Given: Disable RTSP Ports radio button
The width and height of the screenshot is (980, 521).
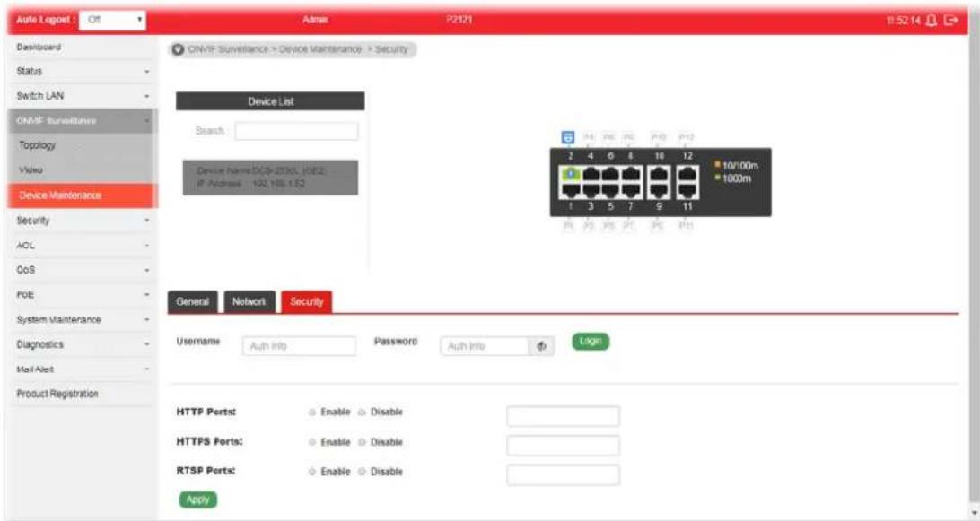Looking at the screenshot, I should pyautogui.click(x=362, y=472).
